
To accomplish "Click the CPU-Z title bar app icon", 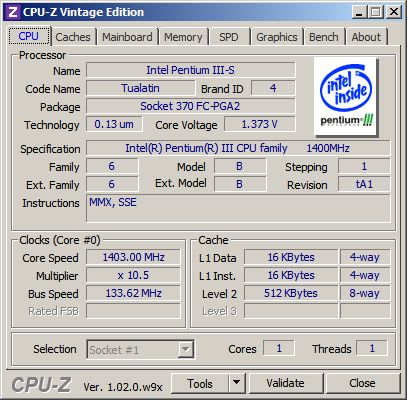I will (x=12, y=12).
